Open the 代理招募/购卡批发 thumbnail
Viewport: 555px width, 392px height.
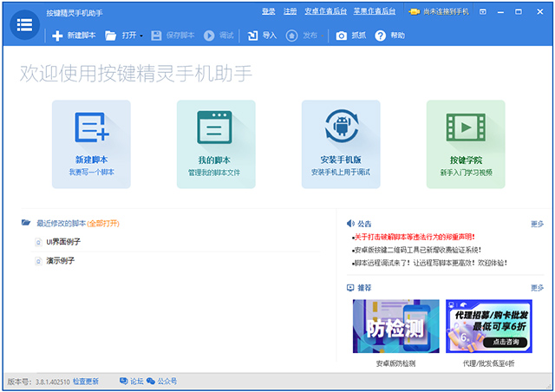489,326
